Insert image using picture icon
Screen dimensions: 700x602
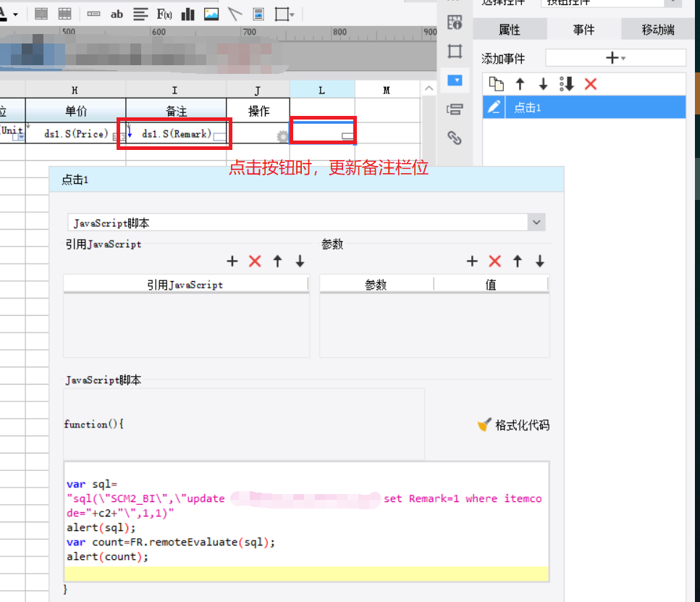pyautogui.click(x=211, y=14)
